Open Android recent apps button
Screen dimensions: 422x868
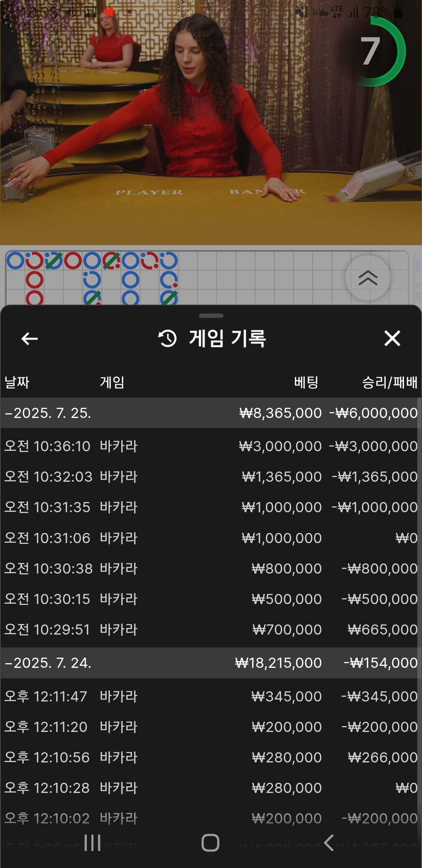(x=93, y=843)
